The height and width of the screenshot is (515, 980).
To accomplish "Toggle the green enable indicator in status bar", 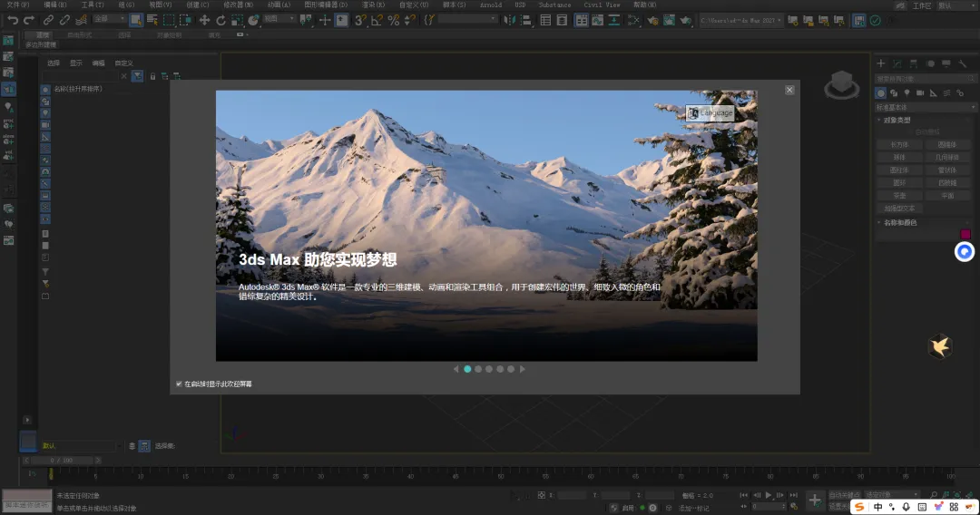I will coord(642,508).
